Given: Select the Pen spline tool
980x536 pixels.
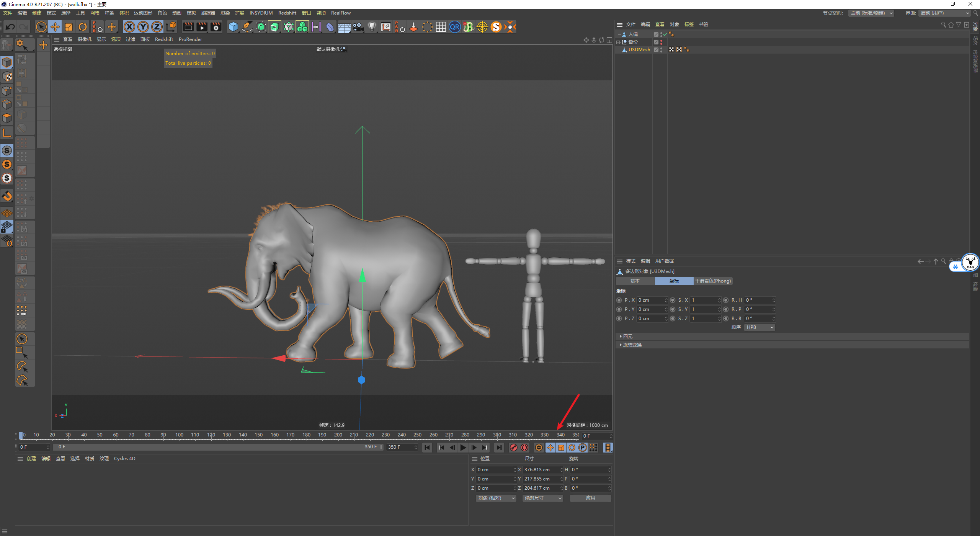Looking at the screenshot, I should [247, 27].
